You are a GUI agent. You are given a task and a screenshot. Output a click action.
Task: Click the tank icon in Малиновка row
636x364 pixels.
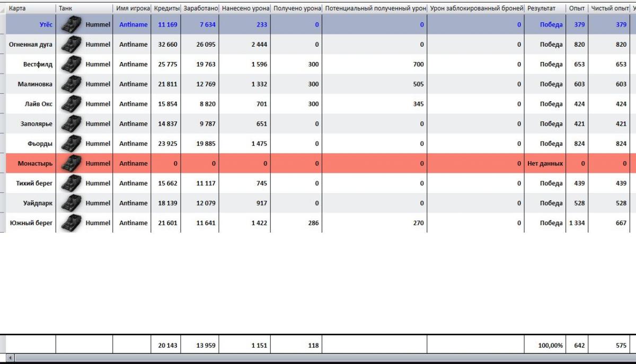pos(71,84)
